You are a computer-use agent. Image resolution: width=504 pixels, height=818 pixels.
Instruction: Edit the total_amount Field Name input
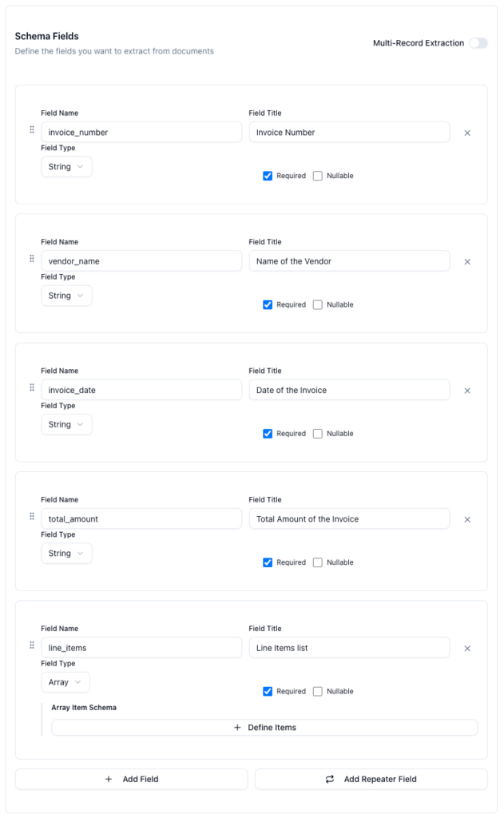[x=141, y=518]
